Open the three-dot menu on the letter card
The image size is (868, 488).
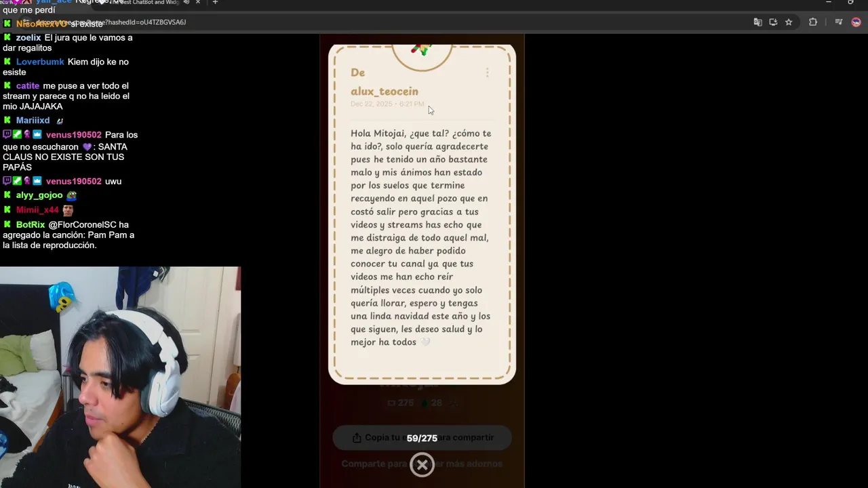click(488, 73)
